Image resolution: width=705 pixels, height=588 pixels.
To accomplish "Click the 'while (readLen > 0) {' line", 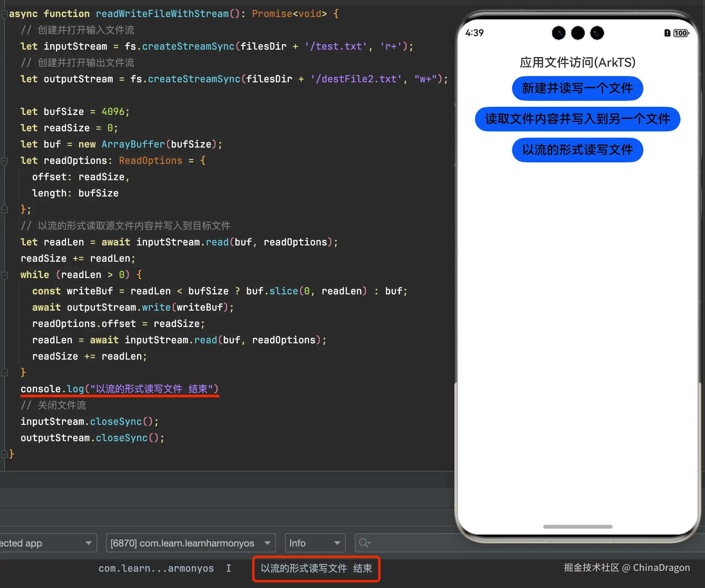I will (81, 275).
